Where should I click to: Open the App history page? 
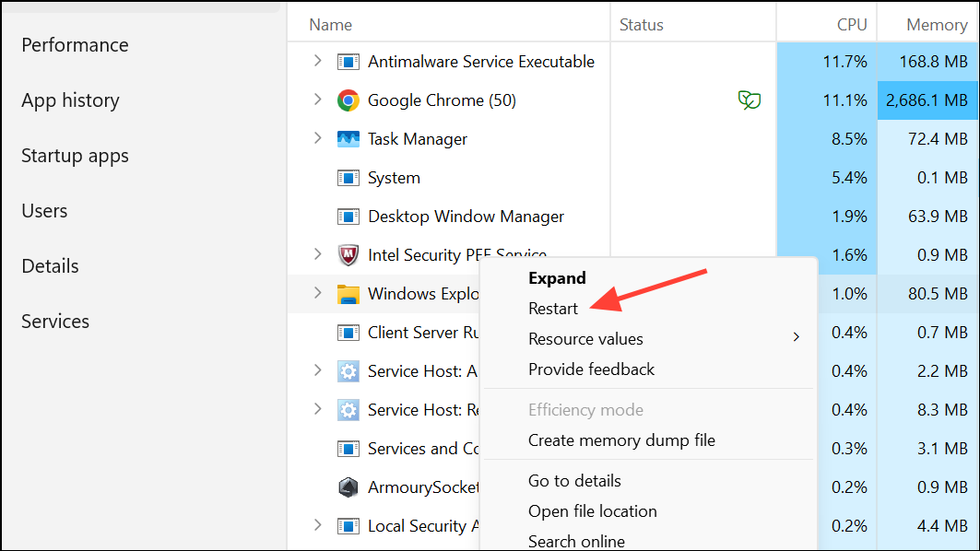pyautogui.click(x=71, y=100)
